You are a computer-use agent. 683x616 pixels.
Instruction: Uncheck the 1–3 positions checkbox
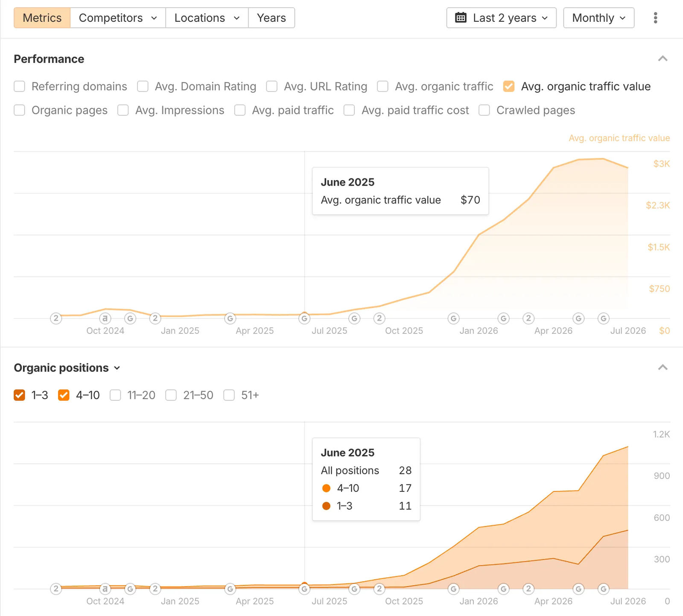(19, 395)
